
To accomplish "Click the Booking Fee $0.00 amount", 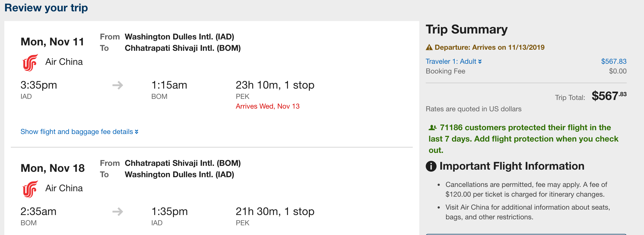I will click(x=618, y=71).
